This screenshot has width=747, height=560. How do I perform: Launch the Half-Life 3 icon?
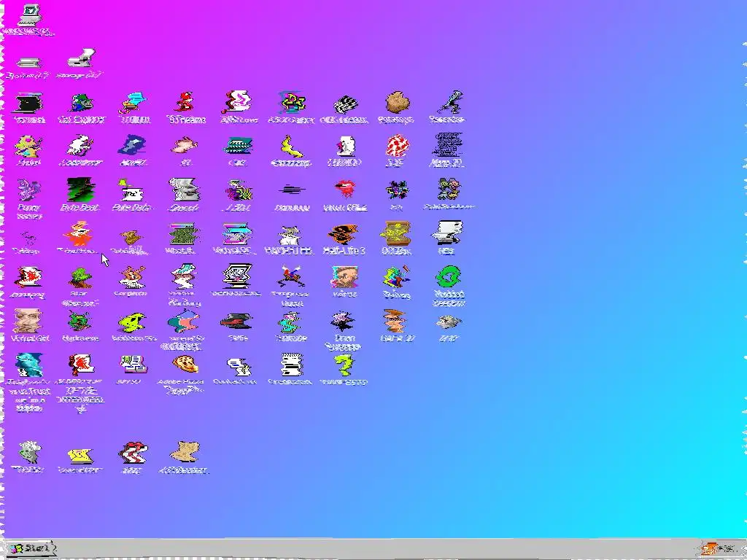(x=344, y=233)
